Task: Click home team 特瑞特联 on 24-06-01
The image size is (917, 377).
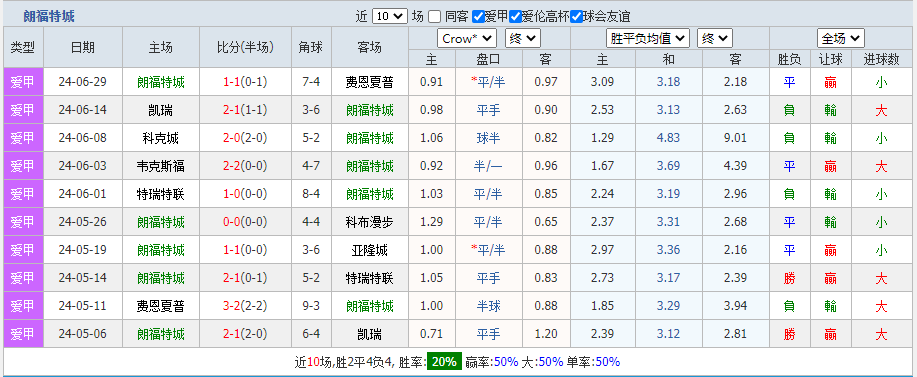Action: tap(161, 194)
